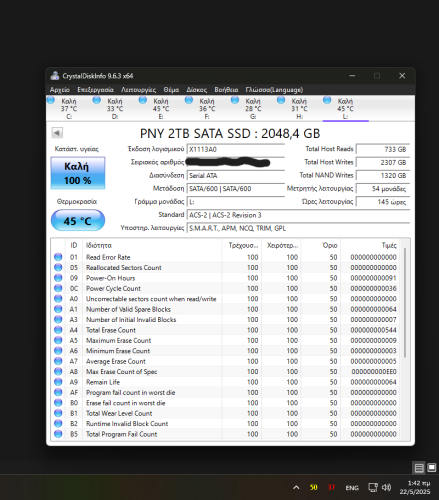Open the Θέμα menu
Screen dimensions: 439x500
click(171, 90)
